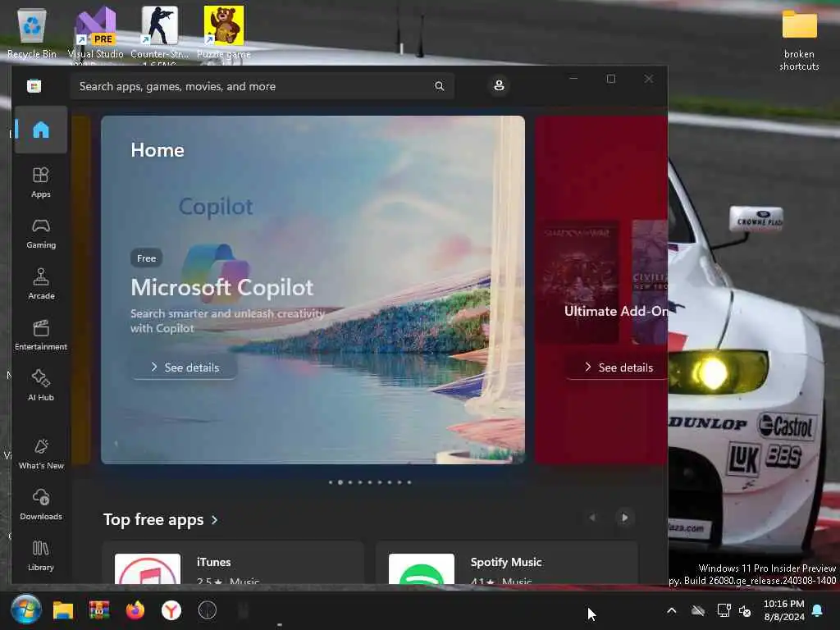
Task: Click the network tray icon
Action: click(x=724, y=610)
